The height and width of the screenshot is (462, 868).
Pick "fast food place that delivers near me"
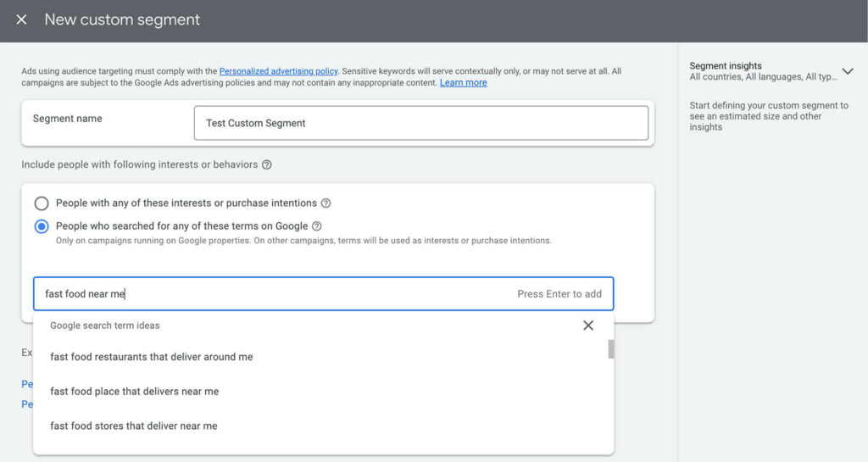pyautogui.click(x=135, y=392)
